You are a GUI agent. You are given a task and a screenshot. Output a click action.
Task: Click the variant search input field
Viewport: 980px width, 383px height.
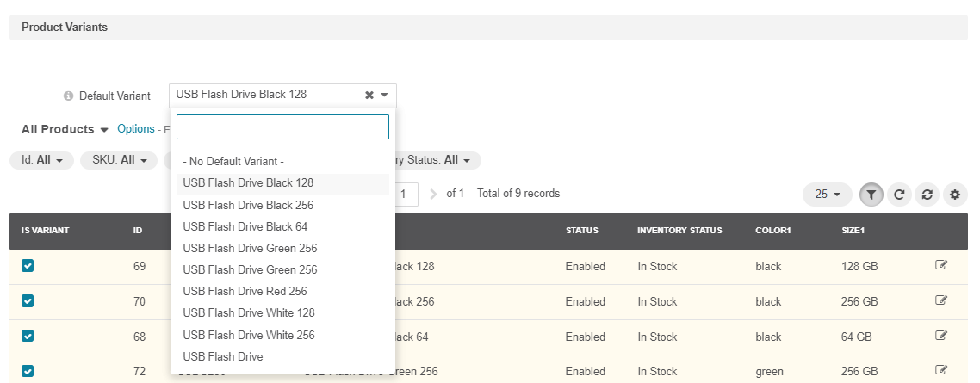(282, 127)
